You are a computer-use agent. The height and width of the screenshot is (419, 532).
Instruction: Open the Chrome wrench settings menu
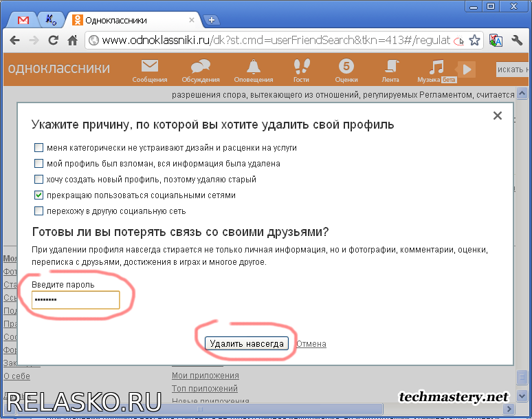516,41
